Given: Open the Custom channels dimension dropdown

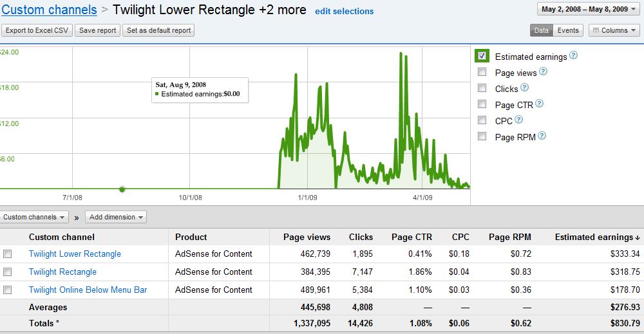Looking at the screenshot, I should 33,217.
